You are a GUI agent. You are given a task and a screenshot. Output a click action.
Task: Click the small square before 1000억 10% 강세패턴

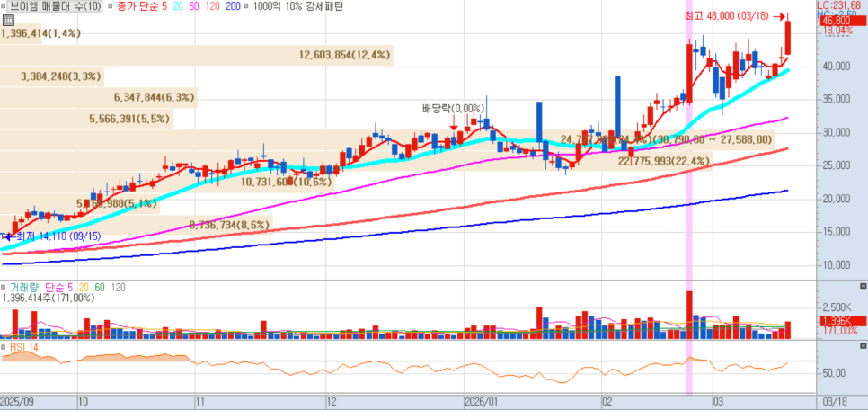[x=245, y=6]
